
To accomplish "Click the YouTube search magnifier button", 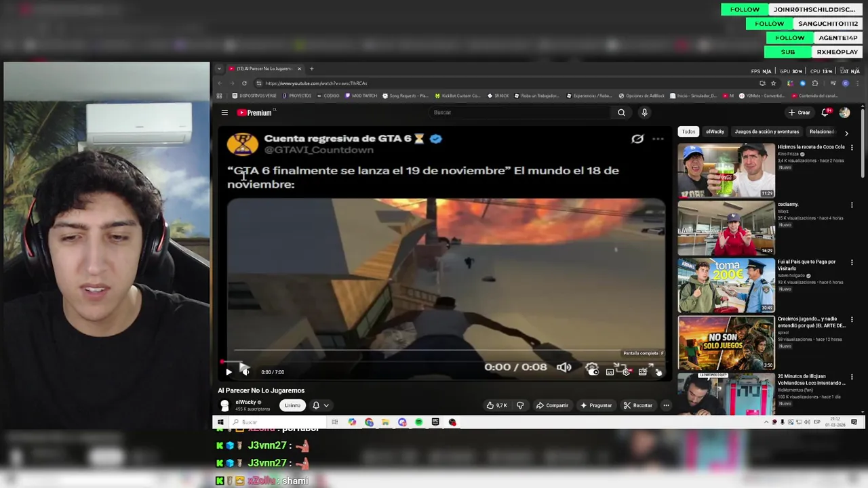I will point(621,113).
